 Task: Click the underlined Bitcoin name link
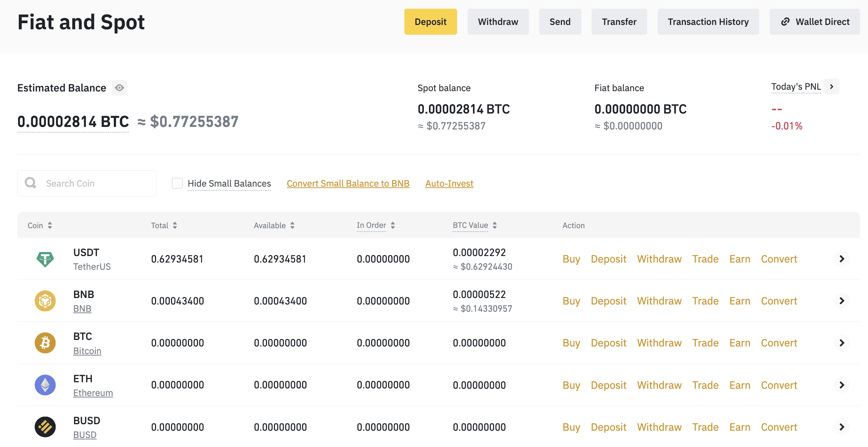click(87, 351)
